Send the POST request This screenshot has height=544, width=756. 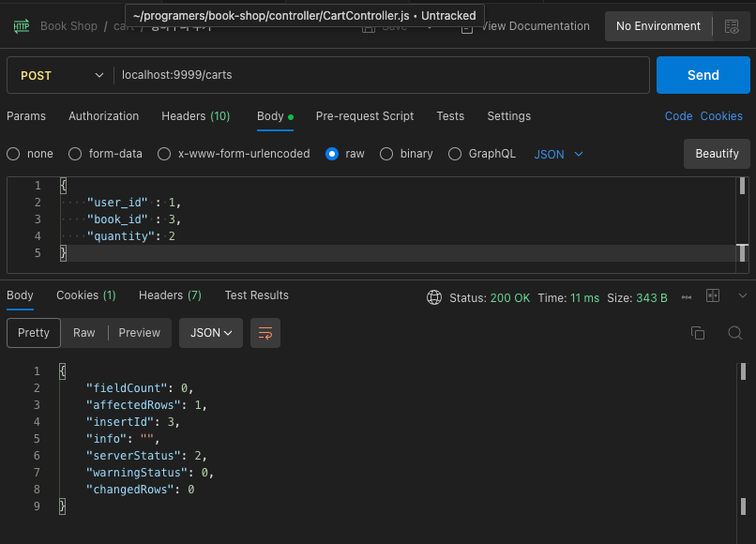pos(703,75)
